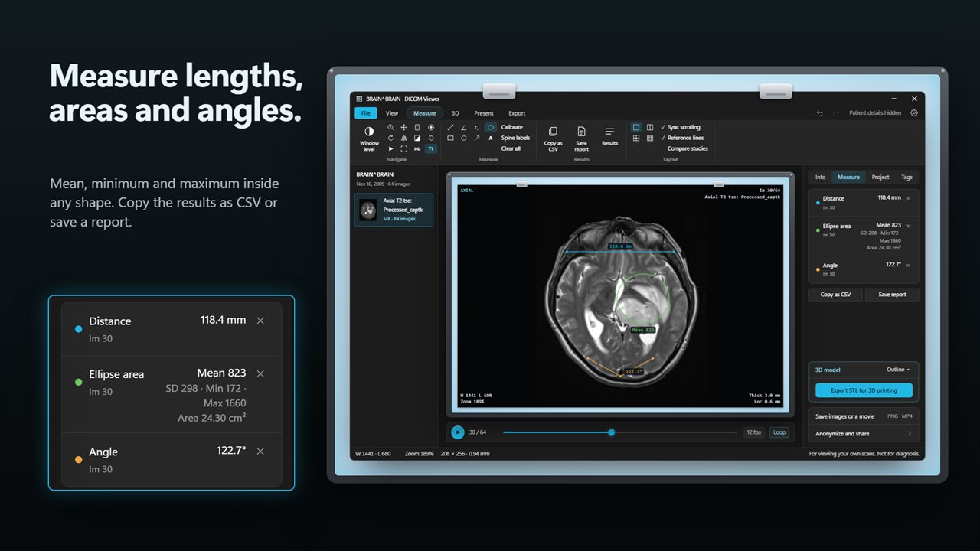Select the angle measurement tool

click(x=463, y=127)
